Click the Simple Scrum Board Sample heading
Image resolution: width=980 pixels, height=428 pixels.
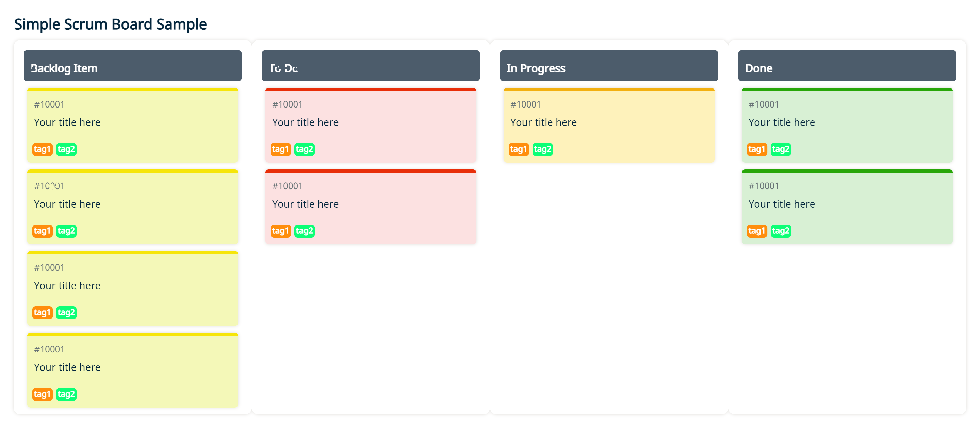(x=111, y=24)
